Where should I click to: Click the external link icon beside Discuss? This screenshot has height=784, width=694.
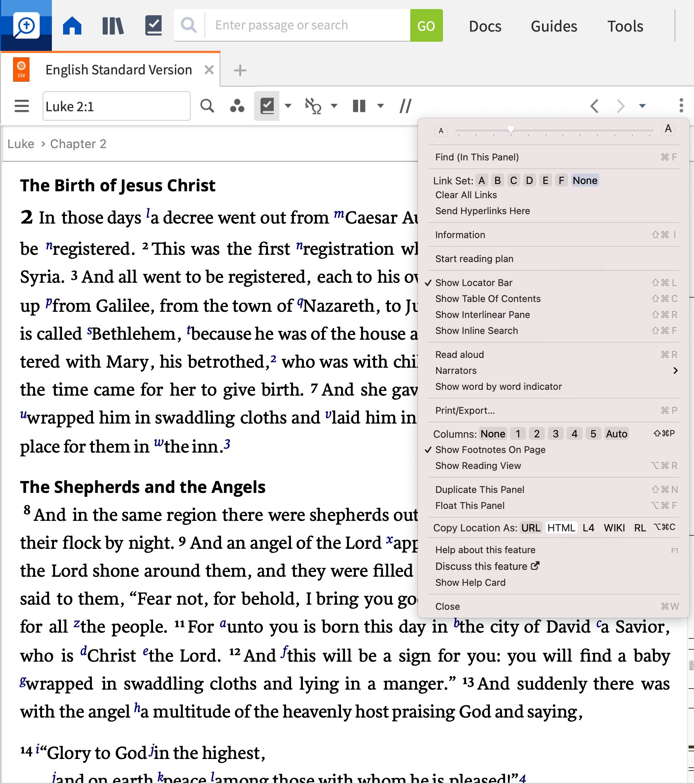pos(535,566)
